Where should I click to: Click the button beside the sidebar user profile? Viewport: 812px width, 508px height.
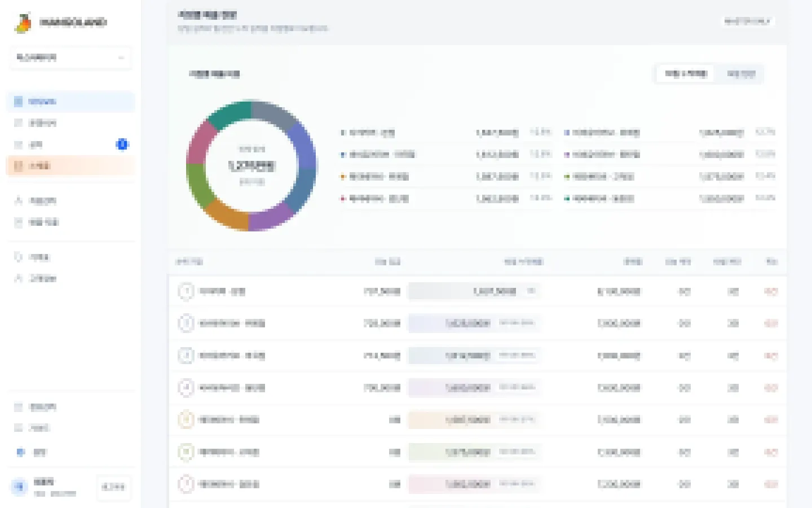[x=113, y=487]
